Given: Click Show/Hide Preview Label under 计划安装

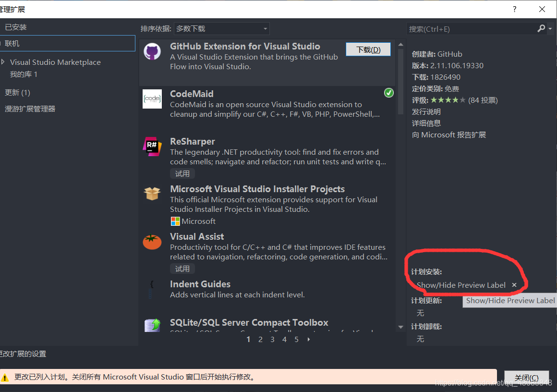Looking at the screenshot, I should point(461,285).
